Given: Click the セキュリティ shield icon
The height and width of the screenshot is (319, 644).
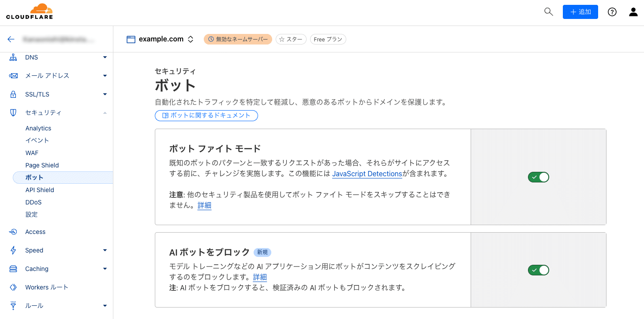Looking at the screenshot, I should tap(12, 112).
